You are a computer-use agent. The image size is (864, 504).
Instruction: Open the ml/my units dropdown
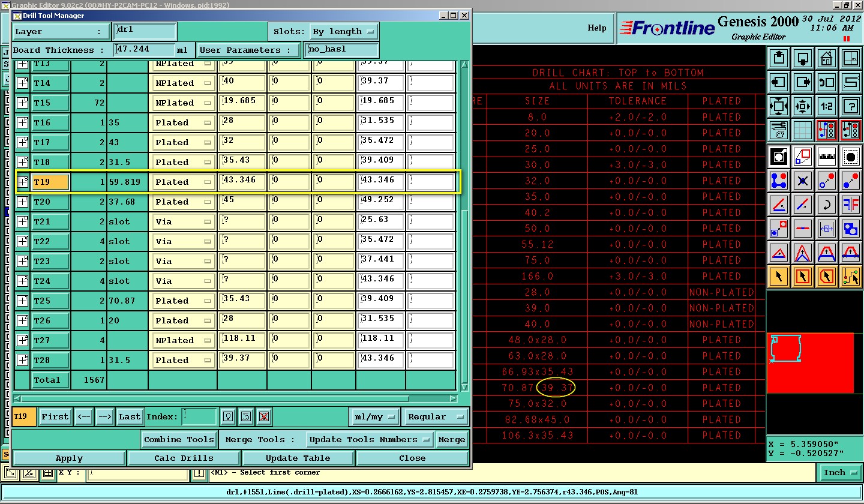click(374, 416)
